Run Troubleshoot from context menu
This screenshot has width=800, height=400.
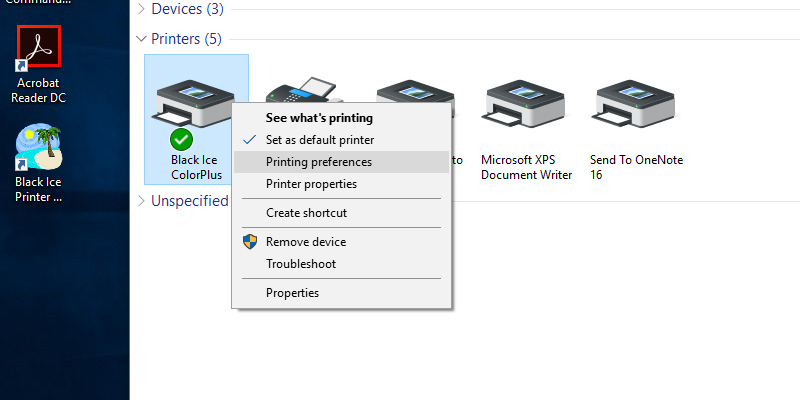point(300,264)
